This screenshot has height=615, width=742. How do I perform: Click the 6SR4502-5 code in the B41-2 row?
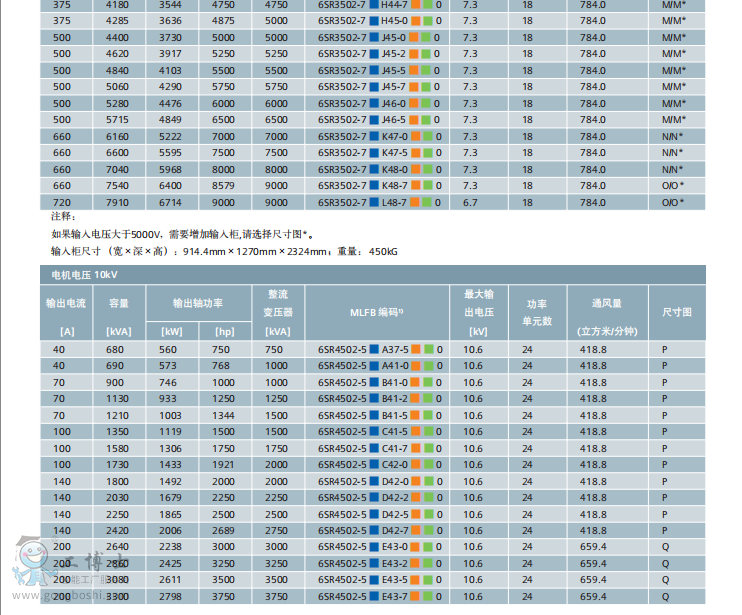tap(343, 399)
